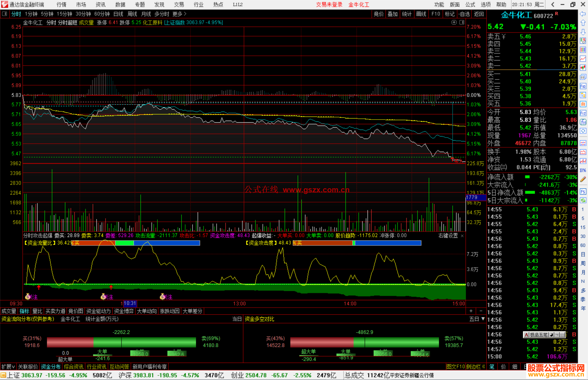The image size is (588, 380).
Task: Select the candlestick chart sidebar icon
Action: (583, 68)
